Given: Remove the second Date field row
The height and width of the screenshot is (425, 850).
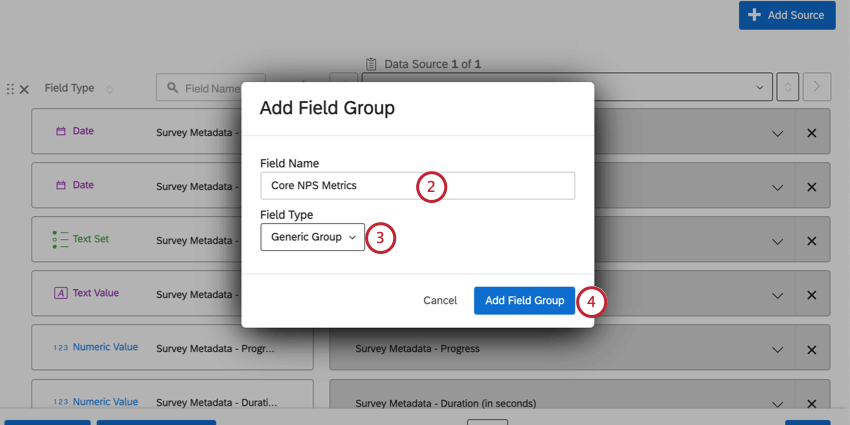Looking at the screenshot, I should coord(811,186).
